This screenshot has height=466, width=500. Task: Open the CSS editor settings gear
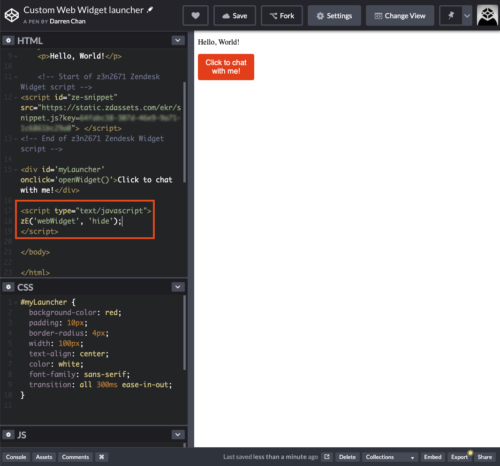coord(8,287)
